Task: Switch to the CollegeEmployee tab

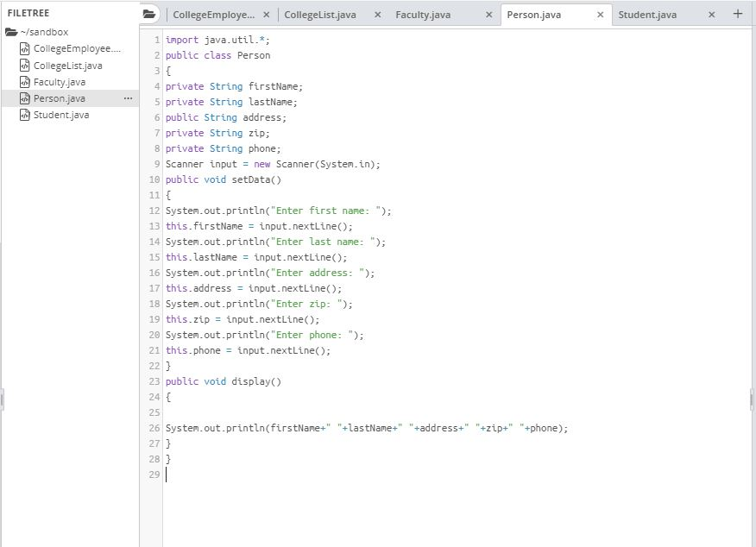Action: coord(215,15)
